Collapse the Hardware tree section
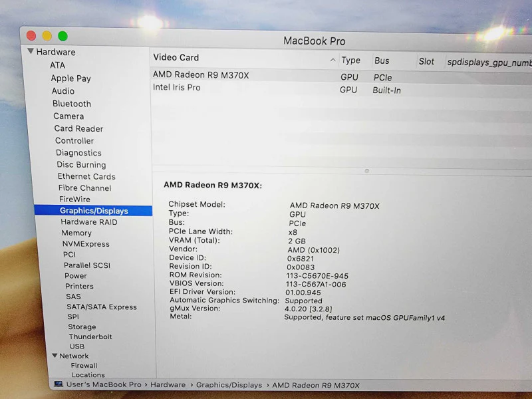 tap(31, 51)
